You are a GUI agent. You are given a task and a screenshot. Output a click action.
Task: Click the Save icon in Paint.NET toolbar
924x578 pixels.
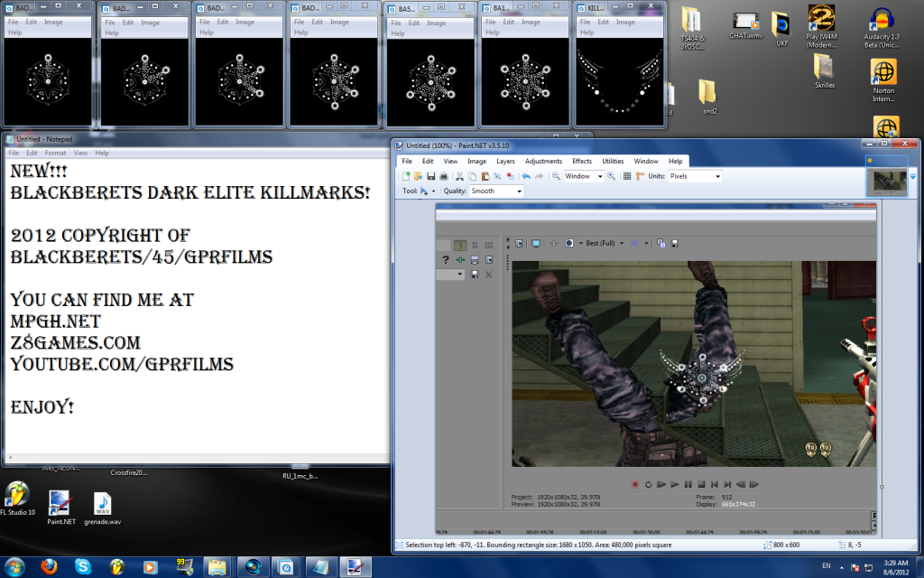[430, 176]
